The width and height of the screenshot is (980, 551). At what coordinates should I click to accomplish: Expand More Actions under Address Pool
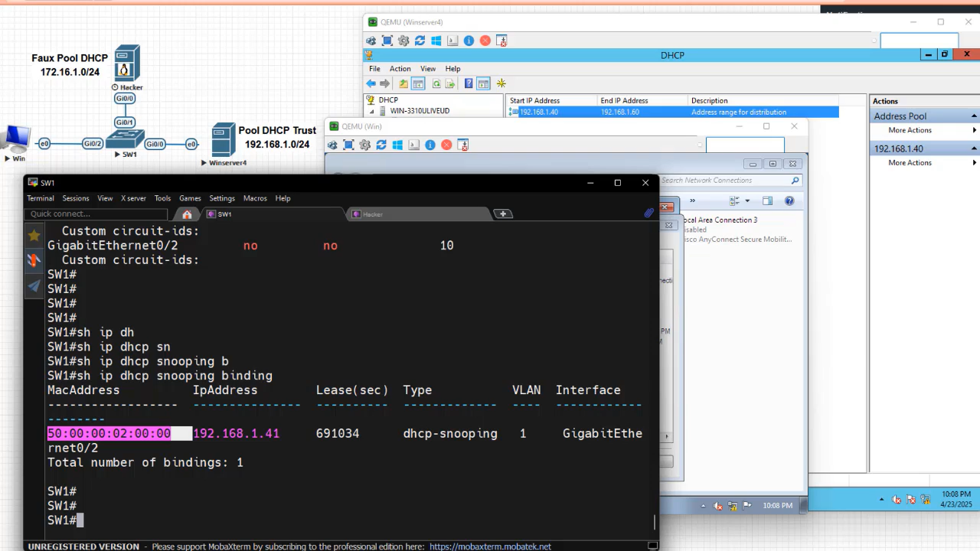click(910, 130)
